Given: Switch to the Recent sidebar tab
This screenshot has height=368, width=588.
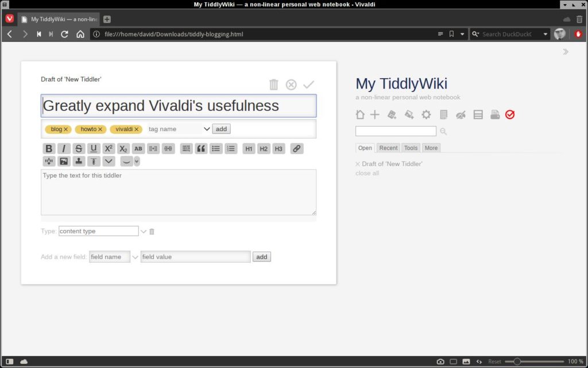Looking at the screenshot, I should [x=388, y=148].
